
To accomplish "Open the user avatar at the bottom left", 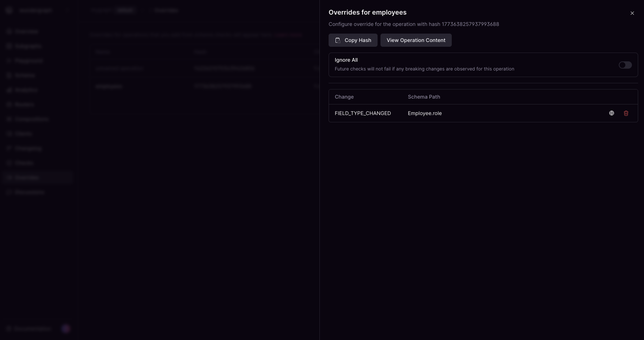I will click(65, 329).
